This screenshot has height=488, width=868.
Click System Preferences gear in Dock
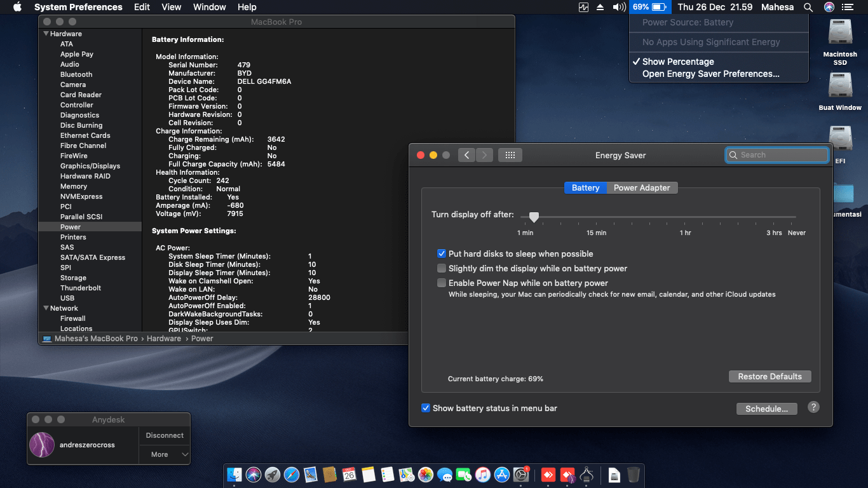(521, 475)
